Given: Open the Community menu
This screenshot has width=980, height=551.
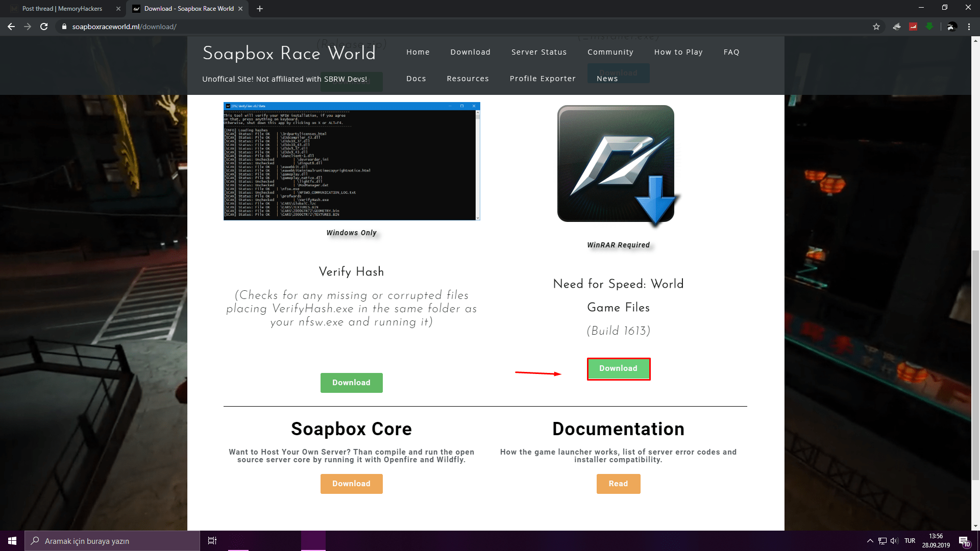Looking at the screenshot, I should pyautogui.click(x=610, y=52).
